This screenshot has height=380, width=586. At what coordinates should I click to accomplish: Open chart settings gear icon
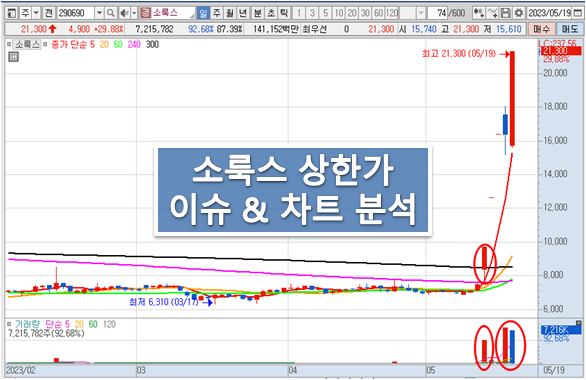coord(518,13)
